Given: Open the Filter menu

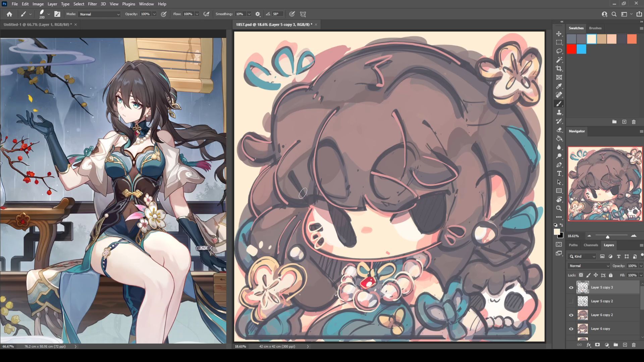Looking at the screenshot, I should point(92,4).
